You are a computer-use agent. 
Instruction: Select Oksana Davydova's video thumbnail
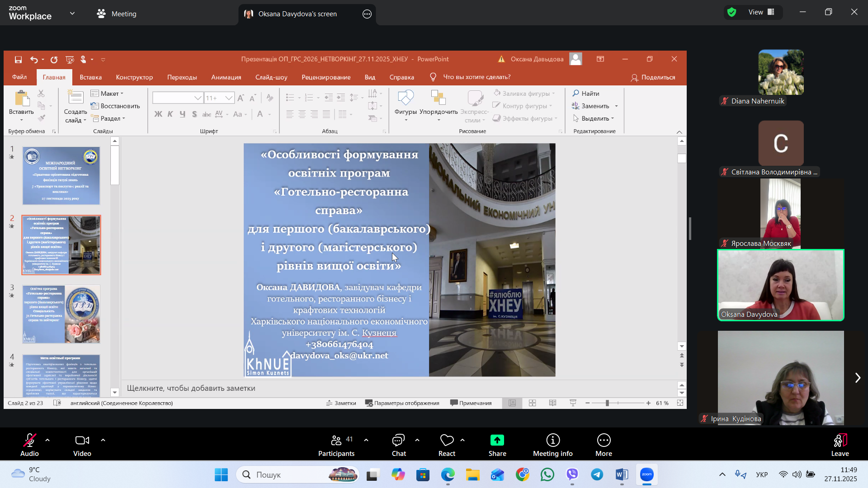tap(781, 285)
